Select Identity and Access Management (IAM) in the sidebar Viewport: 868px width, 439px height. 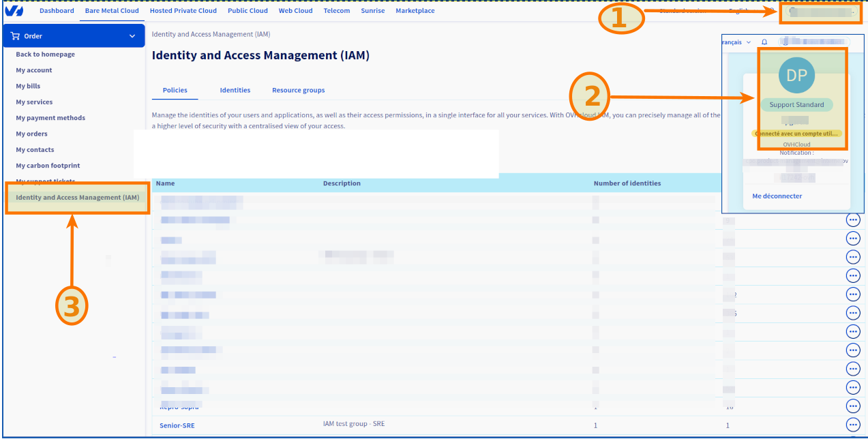(77, 198)
